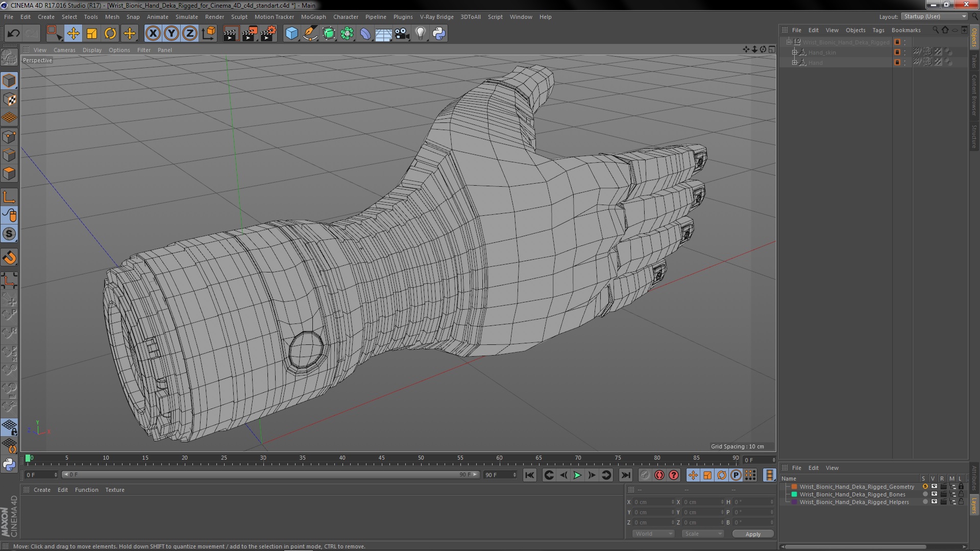The height and width of the screenshot is (551, 980).
Task: Toggle visibility eye for Rigged_Helpers layer
Action: click(x=934, y=502)
